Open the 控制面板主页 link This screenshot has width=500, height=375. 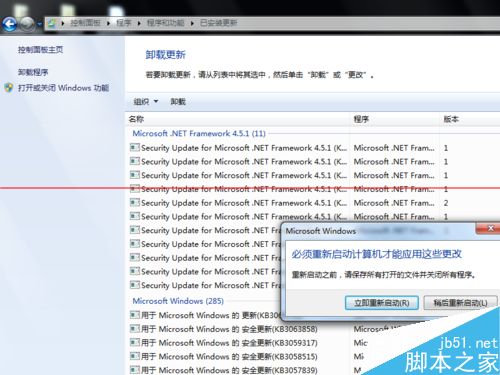click(40, 50)
